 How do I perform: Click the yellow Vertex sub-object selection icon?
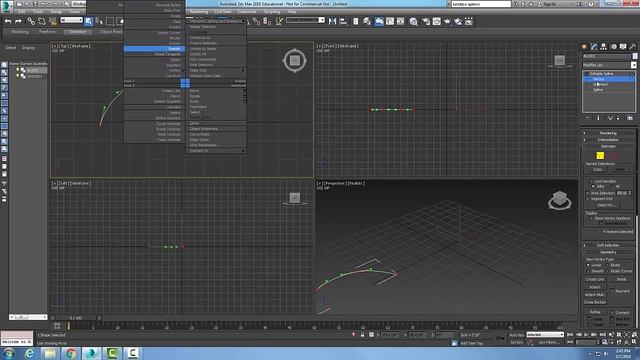tap(600, 156)
